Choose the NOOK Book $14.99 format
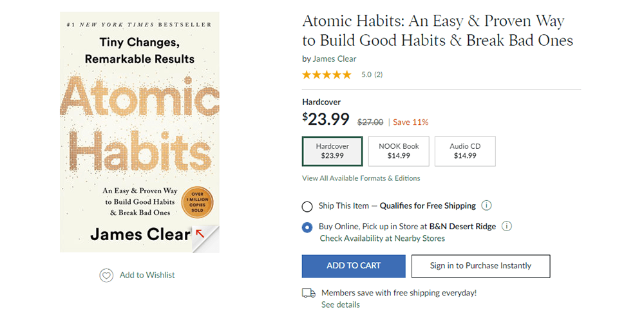Viewport: 644px width, 311px height. (x=399, y=151)
